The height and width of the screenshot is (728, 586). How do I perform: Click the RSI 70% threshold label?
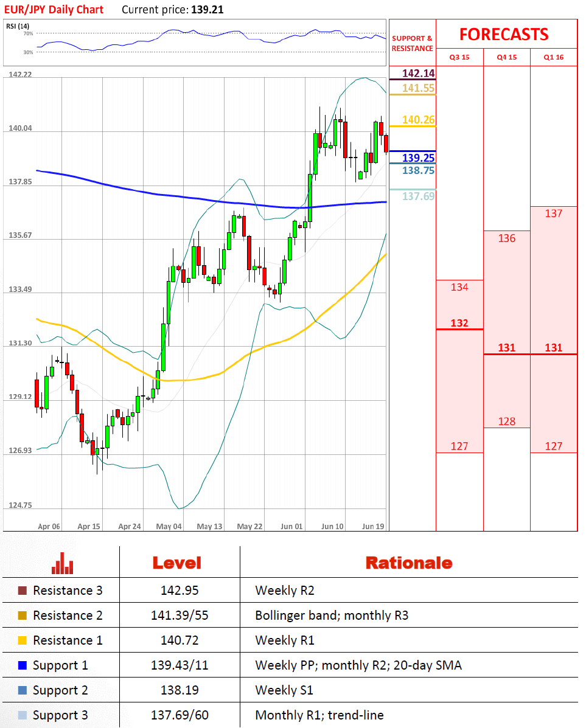pos(29,33)
